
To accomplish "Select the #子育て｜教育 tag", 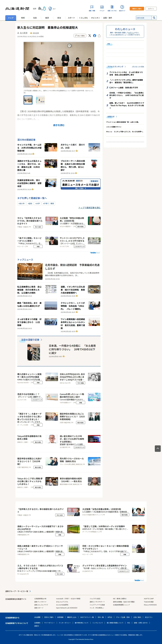I will pos(48,204).
